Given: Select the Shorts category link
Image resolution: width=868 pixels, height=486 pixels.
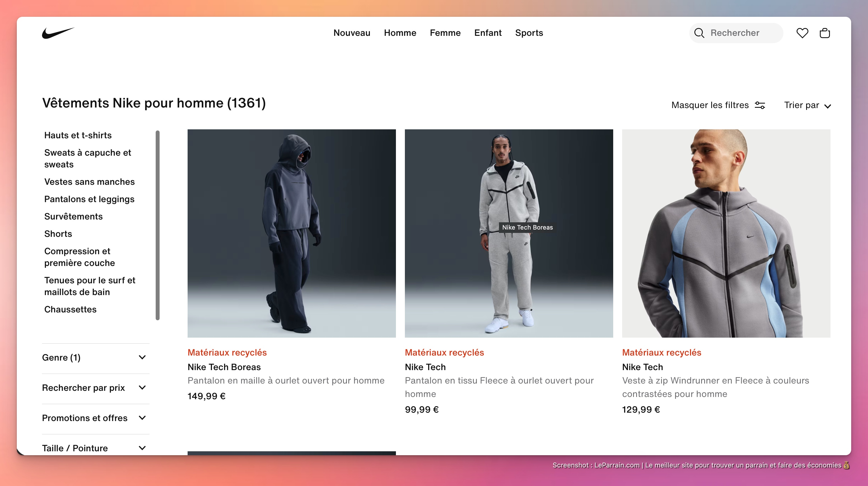Looking at the screenshot, I should (58, 234).
